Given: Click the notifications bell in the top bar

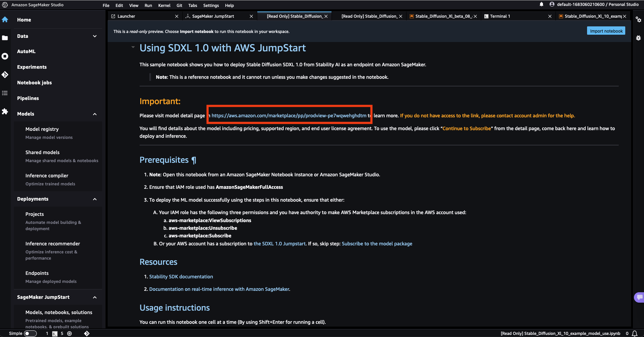Looking at the screenshot, I should click(542, 5).
